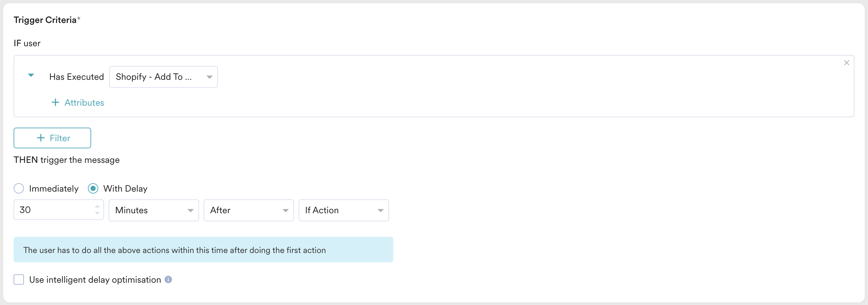Collapse the Has Executed condition triangle
This screenshot has height=305, width=868.
31,76
